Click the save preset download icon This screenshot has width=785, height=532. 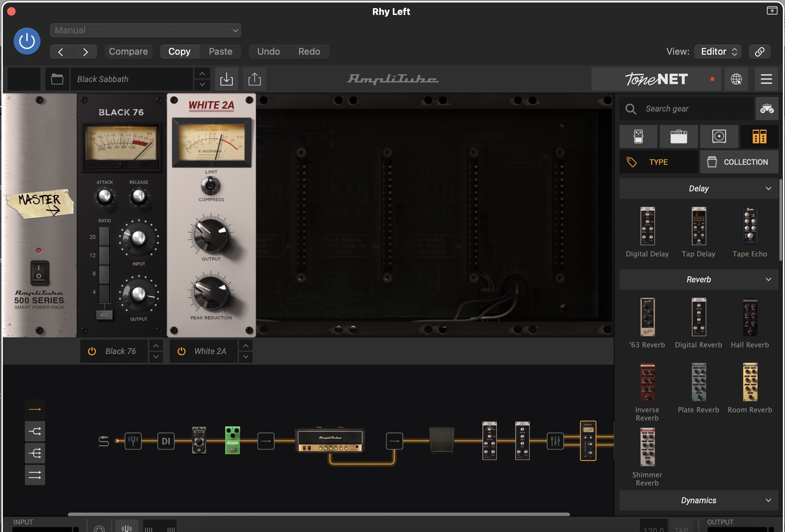click(x=227, y=79)
